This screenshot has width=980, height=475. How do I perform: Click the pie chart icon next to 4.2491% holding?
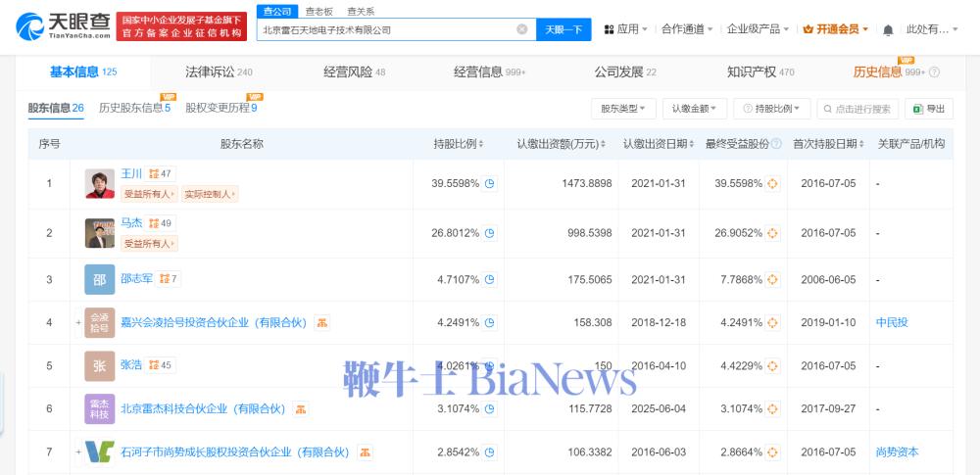(x=490, y=322)
